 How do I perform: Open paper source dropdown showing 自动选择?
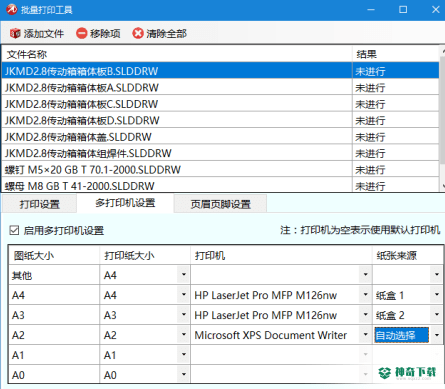(437, 335)
